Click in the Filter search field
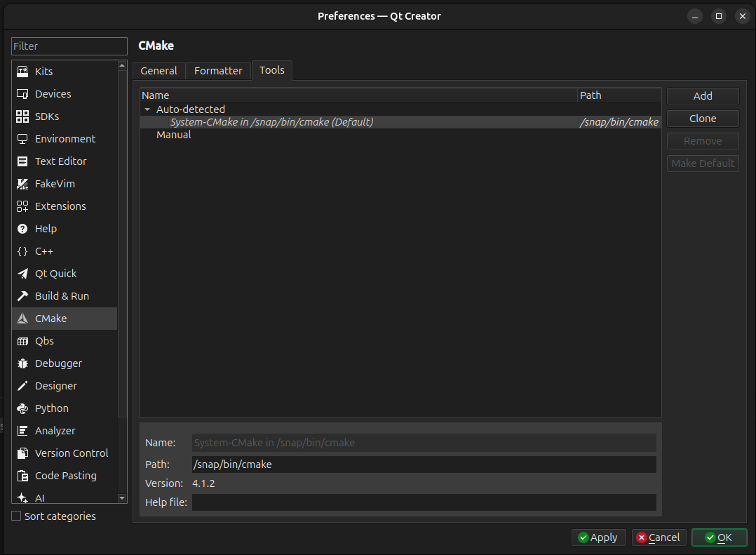Image resolution: width=756 pixels, height=555 pixels. (69, 46)
